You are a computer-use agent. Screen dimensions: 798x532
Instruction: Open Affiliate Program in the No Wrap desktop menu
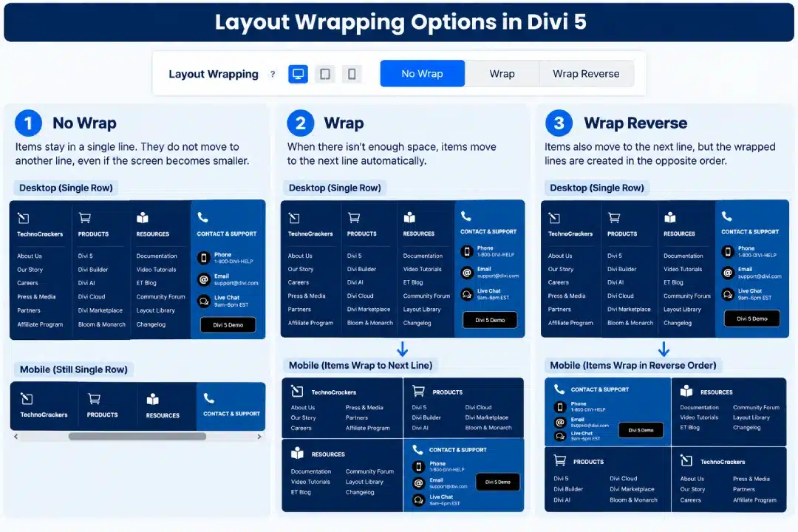[x=40, y=324]
